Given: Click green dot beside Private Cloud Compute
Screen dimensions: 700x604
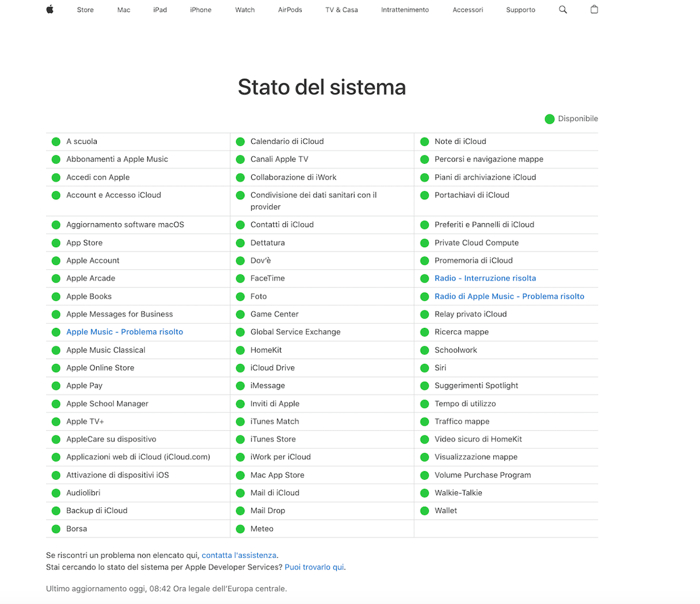Looking at the screenshot, I should (x=425, y=243).
